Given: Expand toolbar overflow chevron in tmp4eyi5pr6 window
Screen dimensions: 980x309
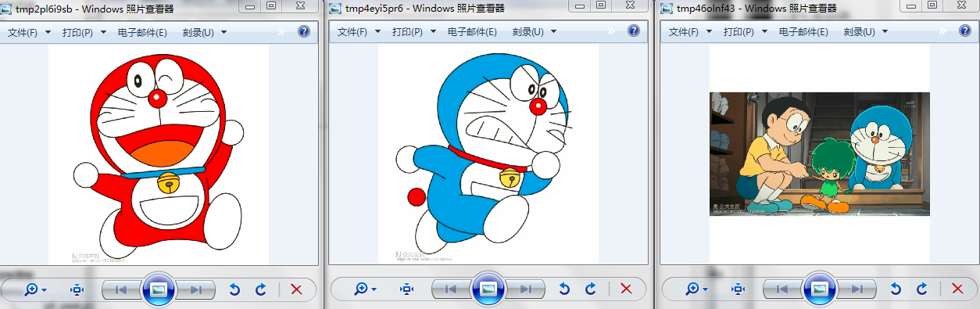Looking at the screenshot, I should (611, 32).
